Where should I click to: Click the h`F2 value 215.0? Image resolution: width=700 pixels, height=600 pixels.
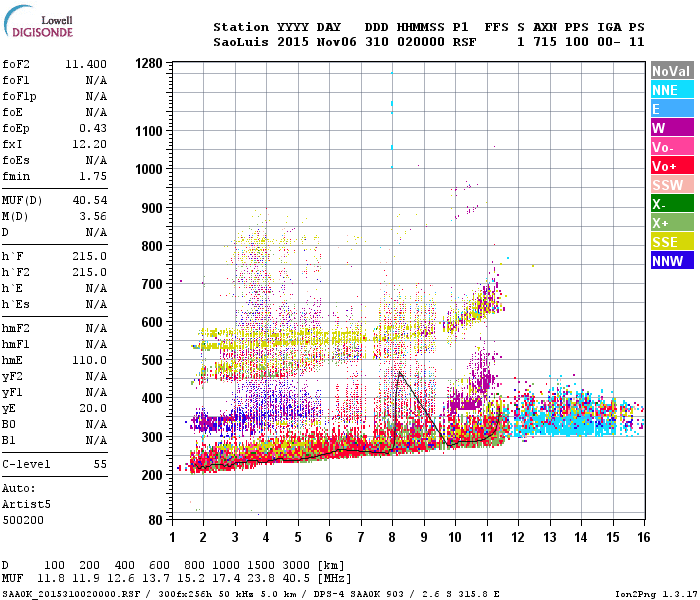[x=89, y=272]
